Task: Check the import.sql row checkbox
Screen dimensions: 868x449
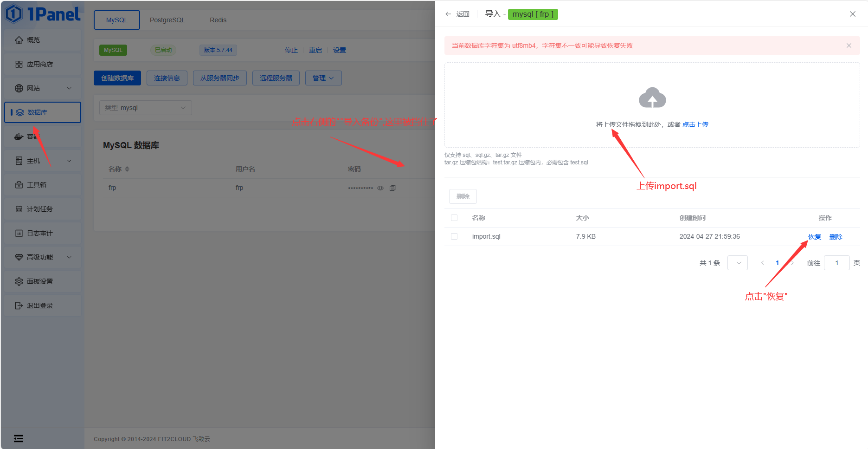Action: pyautogui.click(x=454, y=236)
